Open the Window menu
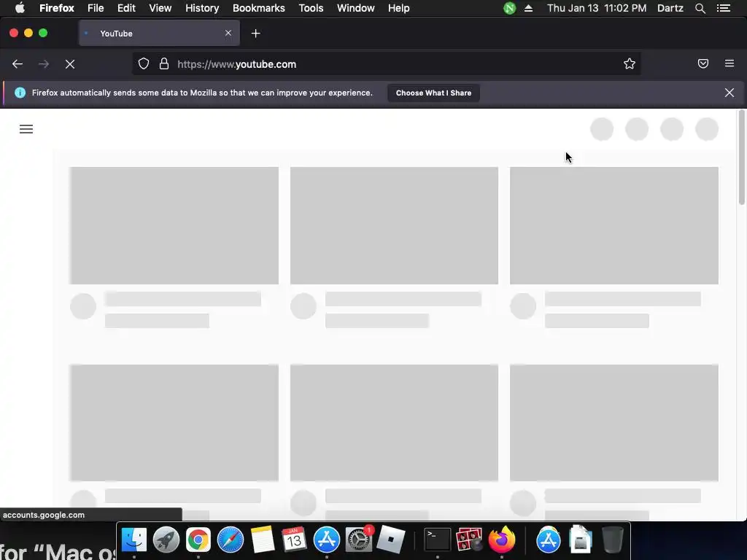Image resolution: width=747 pixels, height=560 pixels. (x=356, y=8)
